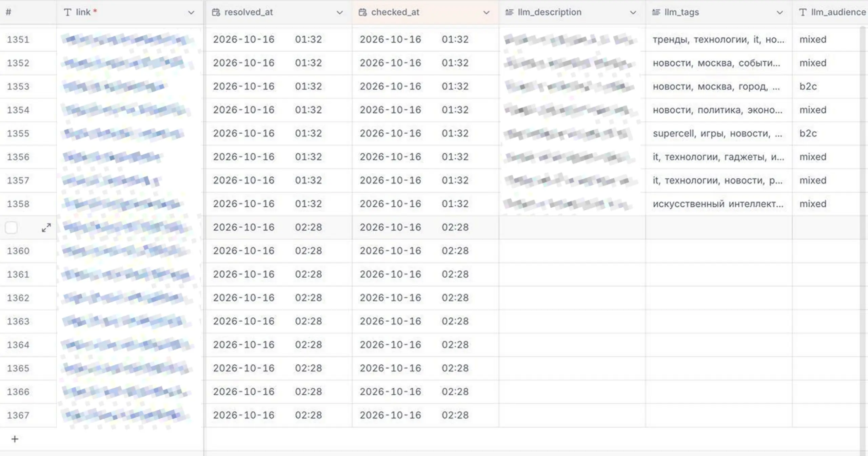Select the checked_at column header label
The height and width of the screenshot is (456, 868).
pos(395,12)
